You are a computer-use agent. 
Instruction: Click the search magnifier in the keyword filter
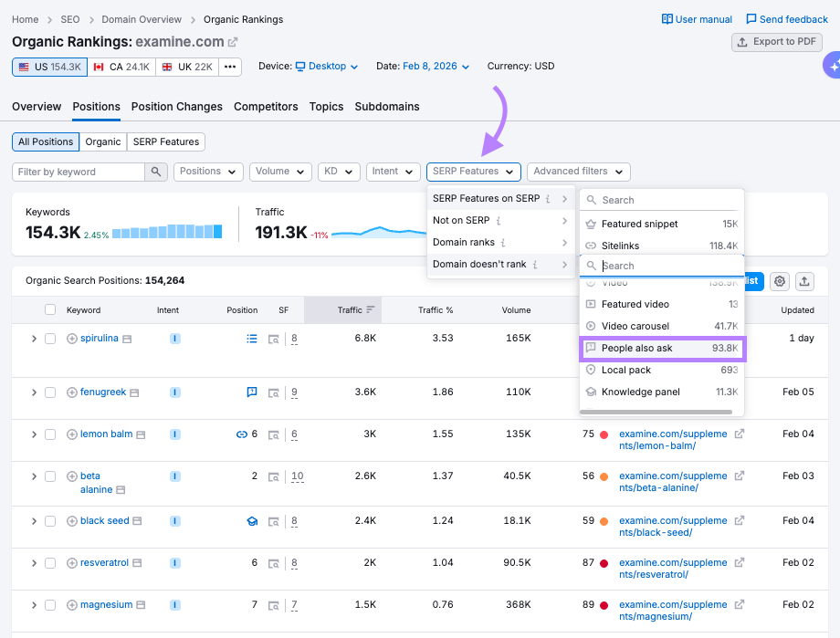click(155, 172)
